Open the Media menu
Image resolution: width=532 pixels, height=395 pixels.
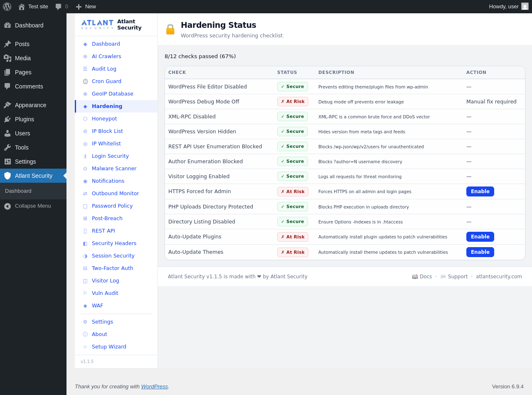(x=33, y=58)
